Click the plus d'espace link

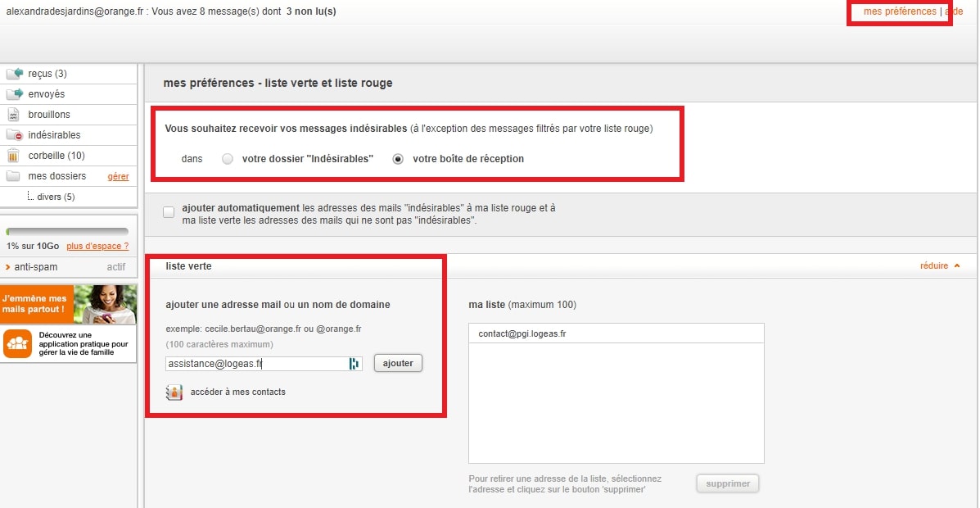[97, 246]
